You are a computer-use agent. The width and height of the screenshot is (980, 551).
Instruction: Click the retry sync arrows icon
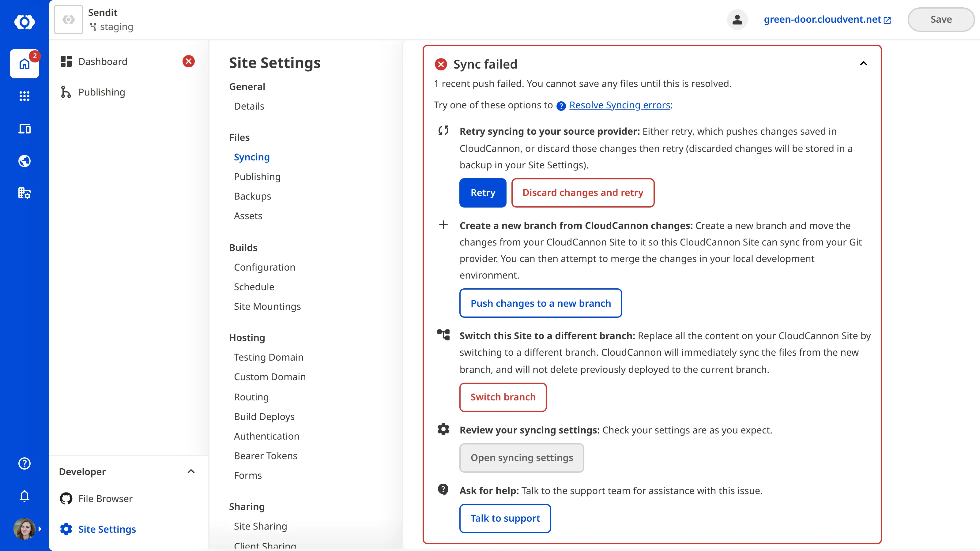coord(443,131)
